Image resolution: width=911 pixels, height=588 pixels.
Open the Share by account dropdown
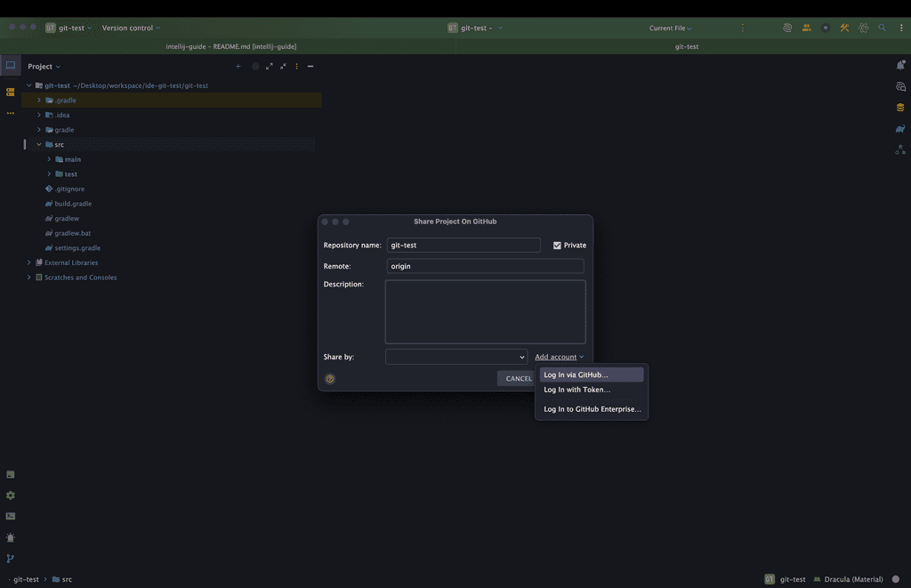click(x=456, y=357)
